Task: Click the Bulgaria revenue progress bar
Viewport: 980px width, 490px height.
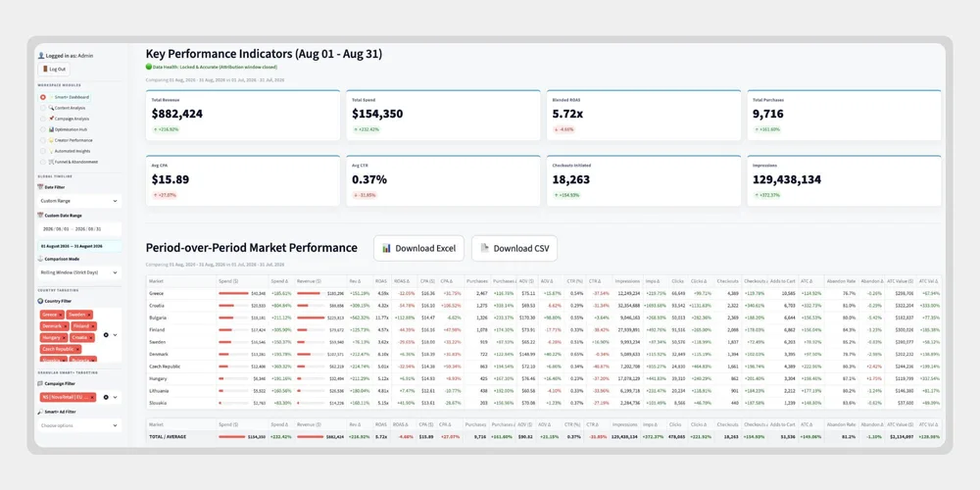Action: tap(311, 318)
